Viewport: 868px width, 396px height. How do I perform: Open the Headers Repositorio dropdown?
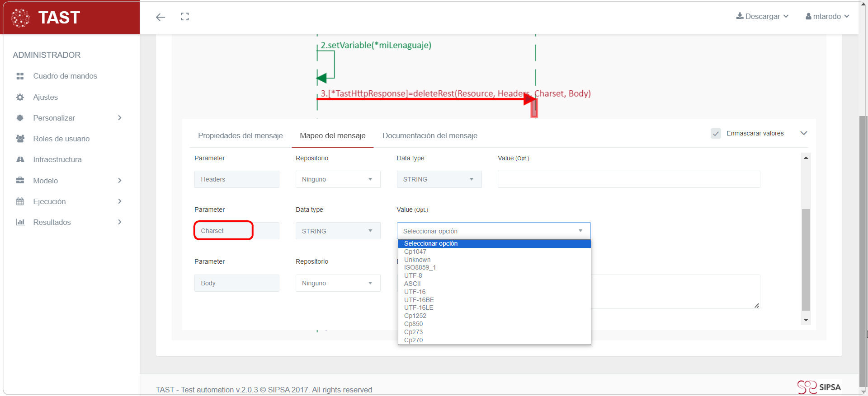pos(337,179)
